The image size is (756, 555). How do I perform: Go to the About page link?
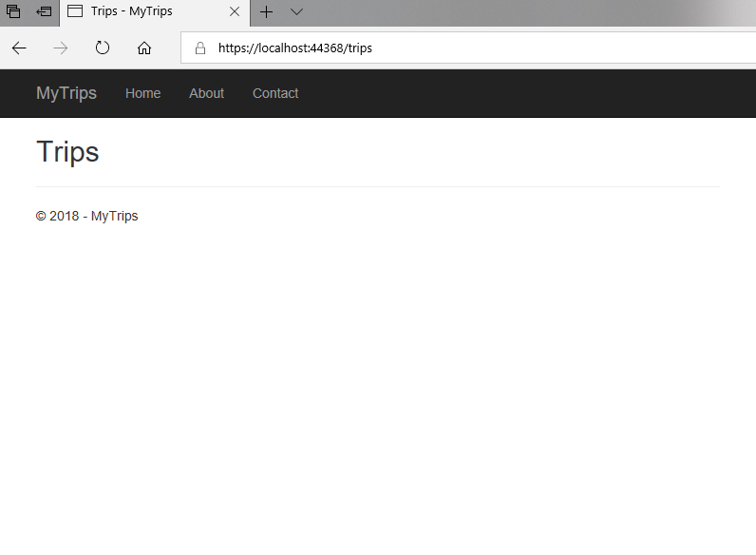click(206, 93)
